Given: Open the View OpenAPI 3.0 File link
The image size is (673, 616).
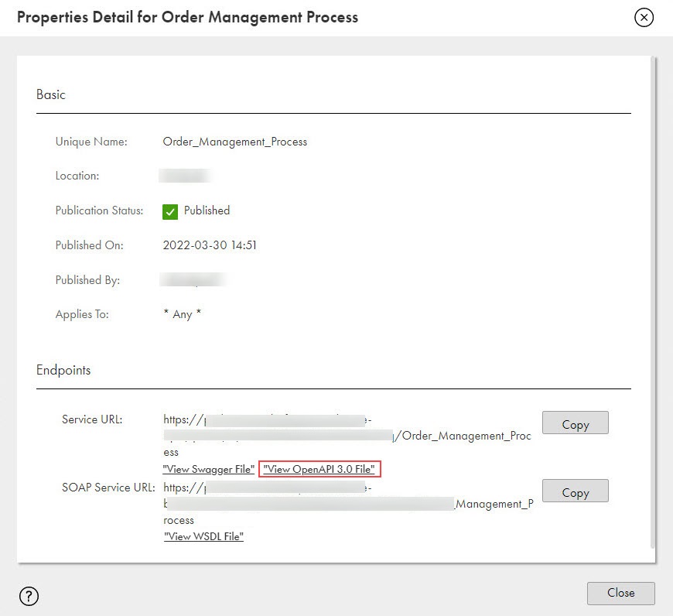Looking at the screenshot, I should (319, 469).
